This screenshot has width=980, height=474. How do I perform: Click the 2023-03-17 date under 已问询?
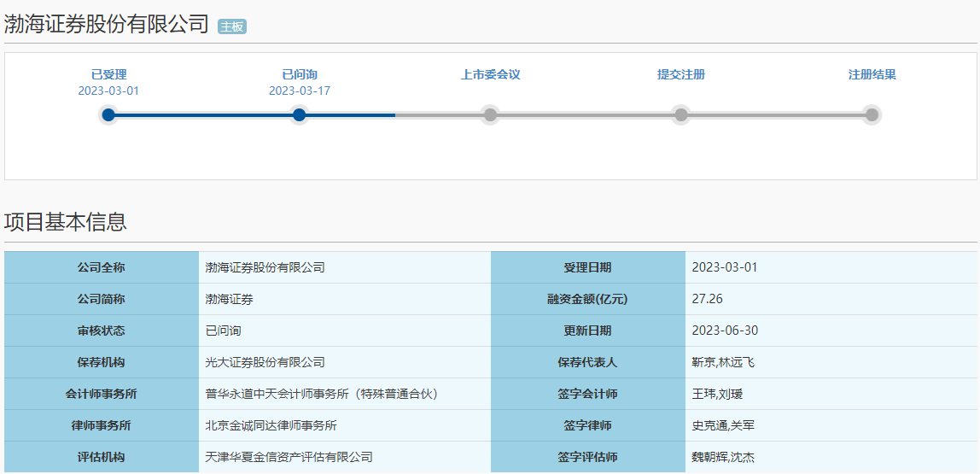coord(299,91)
